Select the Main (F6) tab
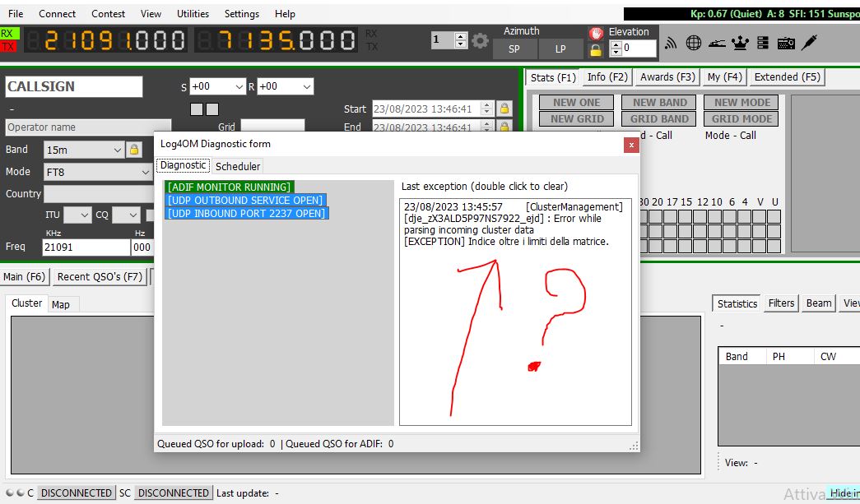The height and width of the screenshot is (504, 860). click(x=24, y=276)
